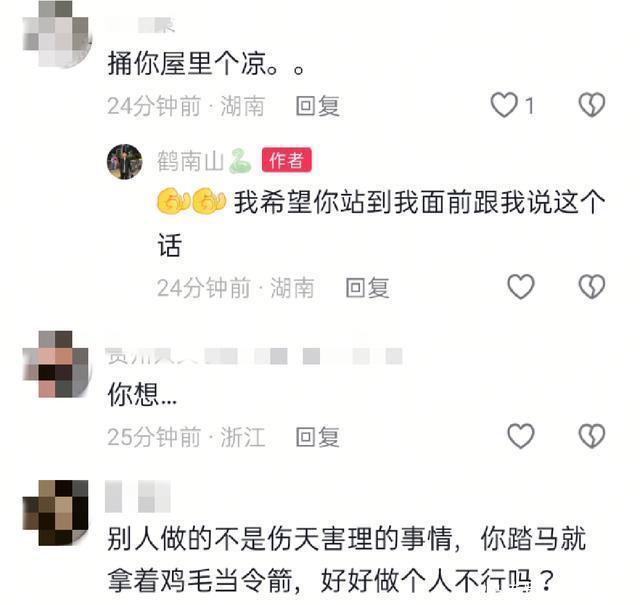Like the comment 捅你屋里个凉
Viewport: 640px width, 605px height.
pos(504,105)
